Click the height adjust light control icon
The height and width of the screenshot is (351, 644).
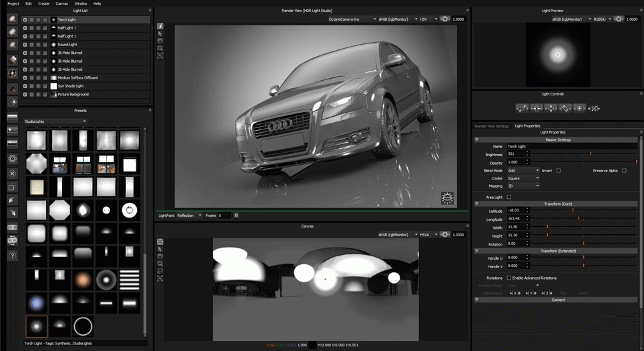click(551, 108)
